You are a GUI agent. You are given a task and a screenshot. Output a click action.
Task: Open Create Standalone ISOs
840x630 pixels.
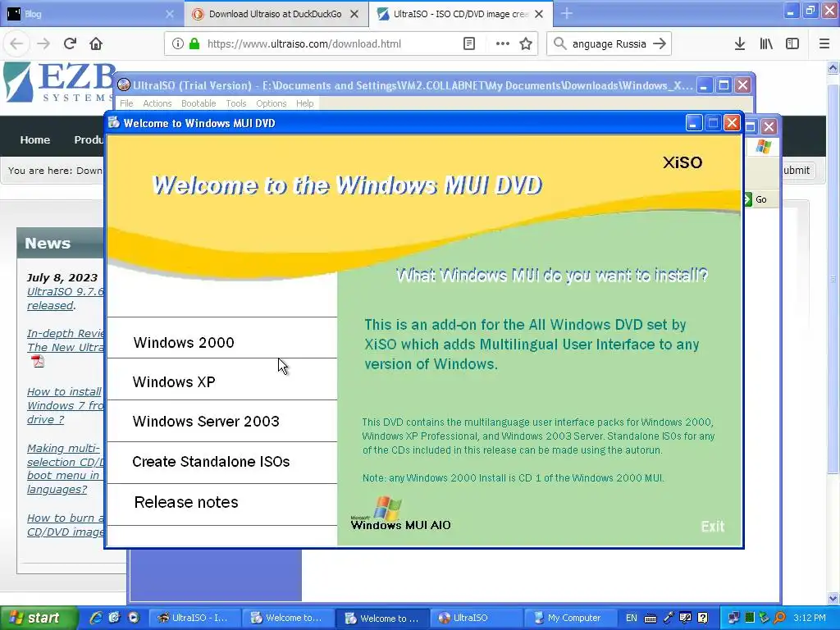tap(211, 462)
